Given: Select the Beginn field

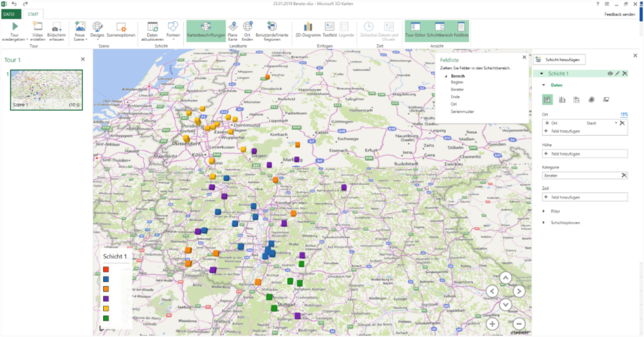Looking at the screenshot, I should point(457,82).
